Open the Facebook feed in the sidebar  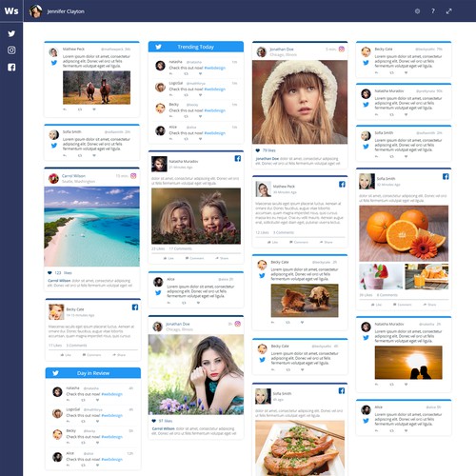coord(11,67)
